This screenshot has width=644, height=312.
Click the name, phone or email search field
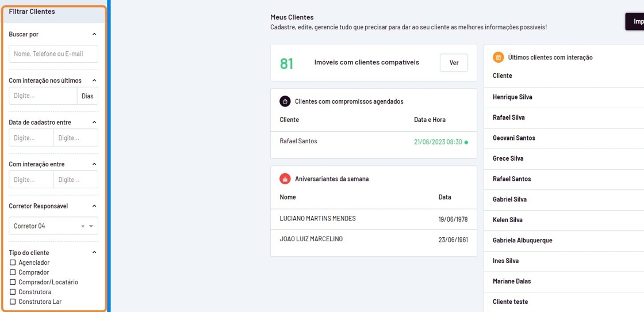[53, 54]
